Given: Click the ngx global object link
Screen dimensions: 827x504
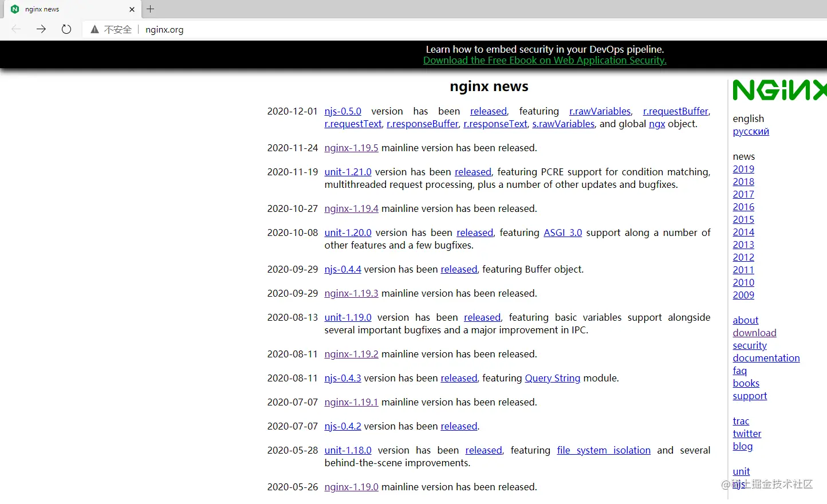Looking at the screenshot, I should point(657,124).
